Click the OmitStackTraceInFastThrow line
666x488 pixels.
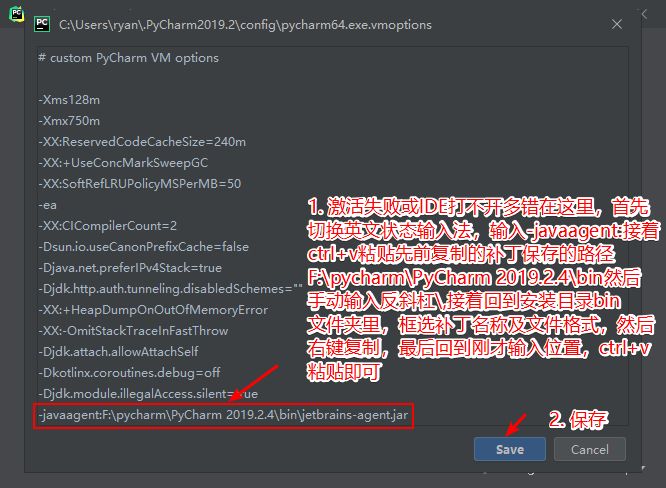pos(133,330)
